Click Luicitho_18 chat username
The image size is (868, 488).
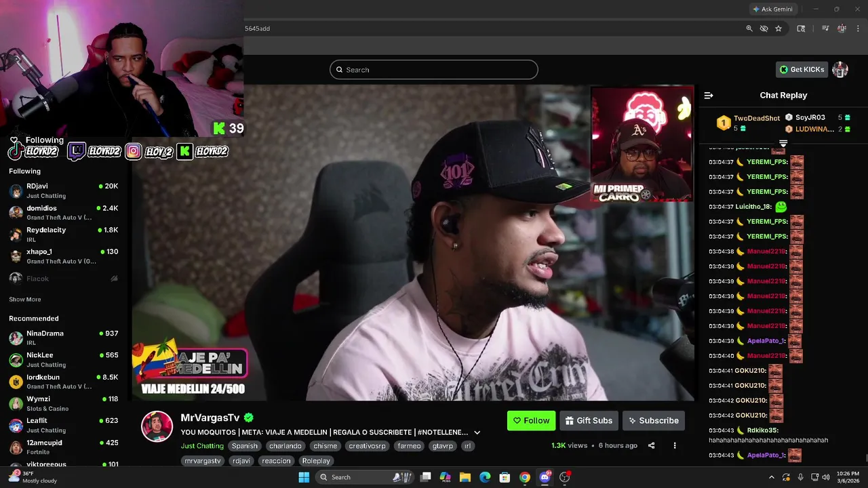(x=754, y=207)
